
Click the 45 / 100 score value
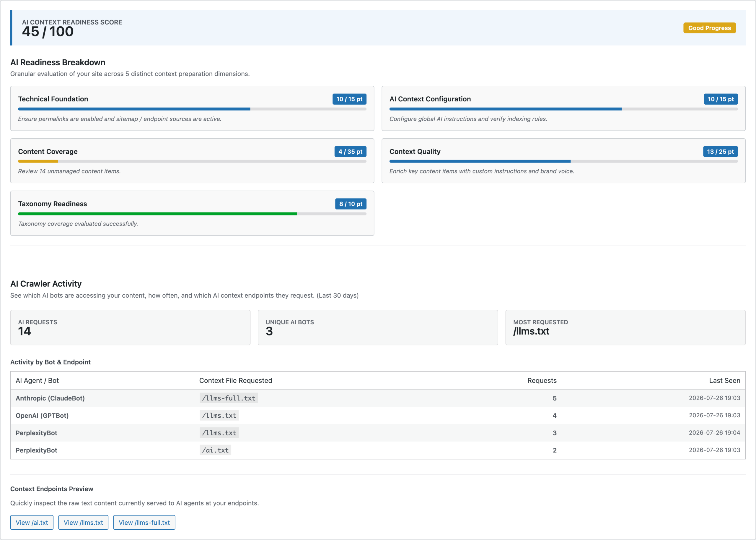(48, 32)
